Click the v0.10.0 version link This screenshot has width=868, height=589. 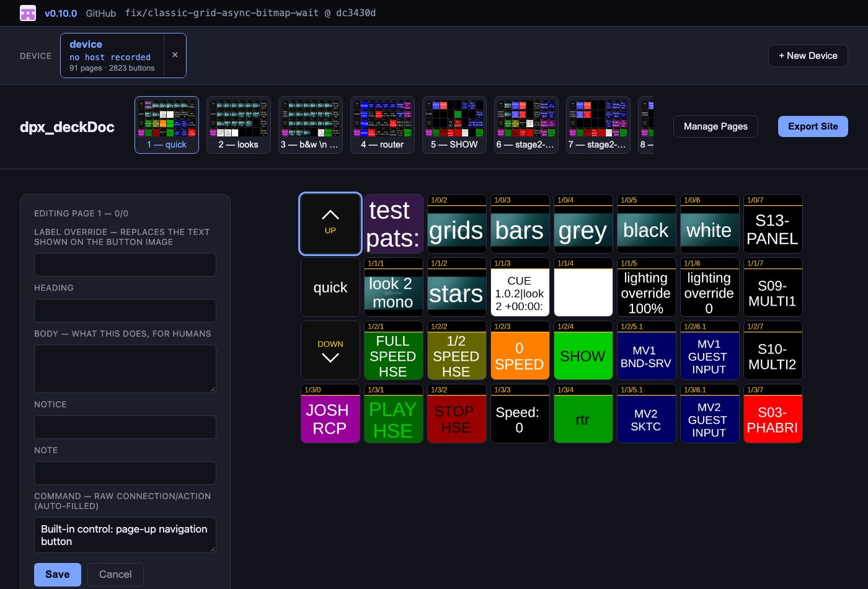tap(61, 13)
